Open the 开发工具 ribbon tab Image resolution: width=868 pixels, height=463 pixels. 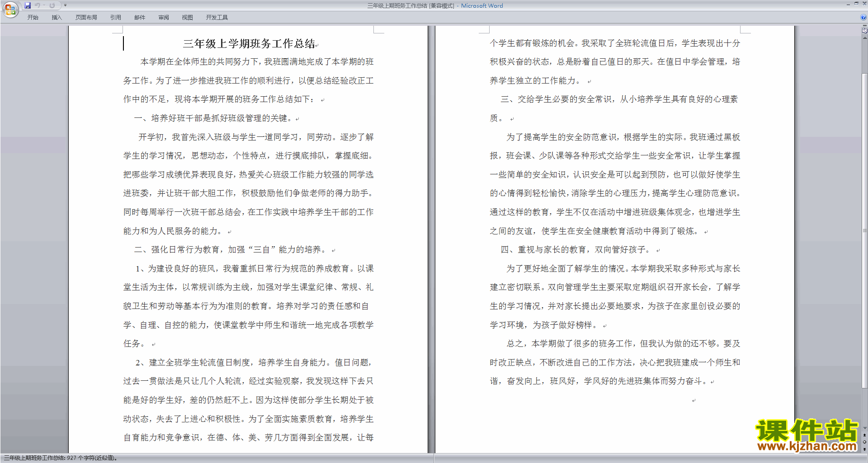point(217,18)
